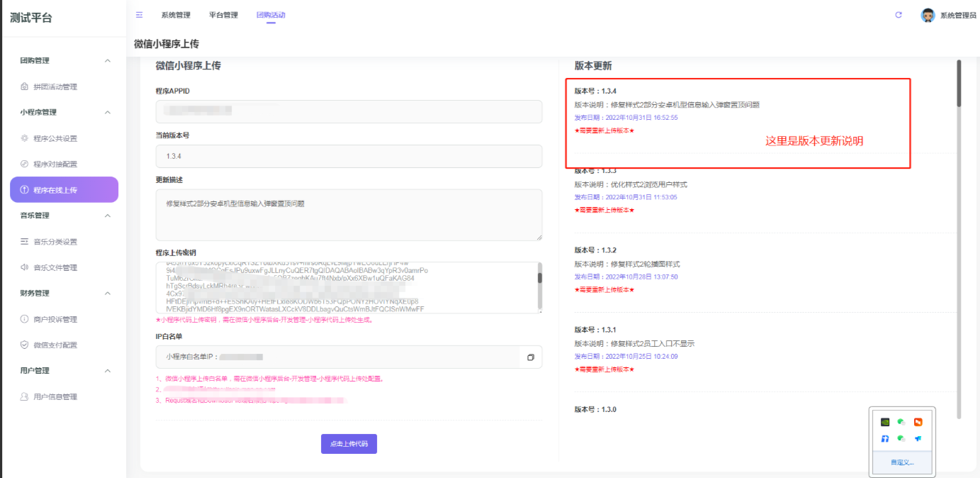Image resolution: width=980 pixels, height=478 pixels.
Task: Switch to the 系统管理 top tab
Action: coord(175,15)
